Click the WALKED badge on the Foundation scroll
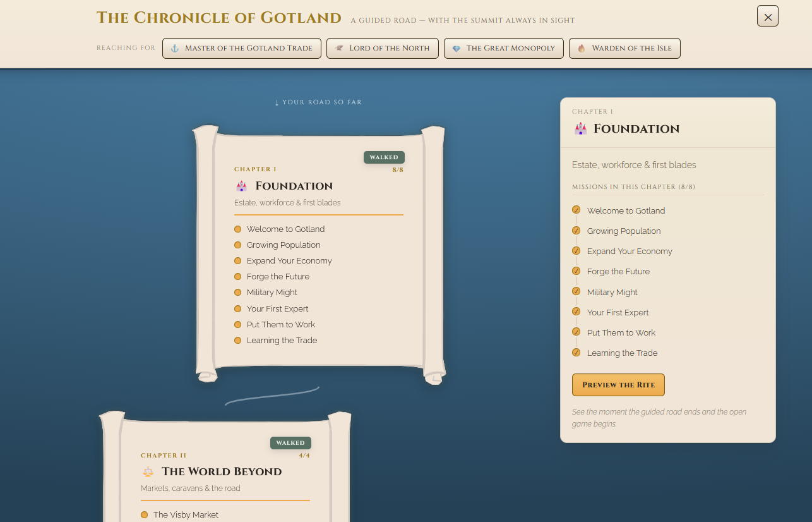The image size is (812, 522). [x=384, y=157]
